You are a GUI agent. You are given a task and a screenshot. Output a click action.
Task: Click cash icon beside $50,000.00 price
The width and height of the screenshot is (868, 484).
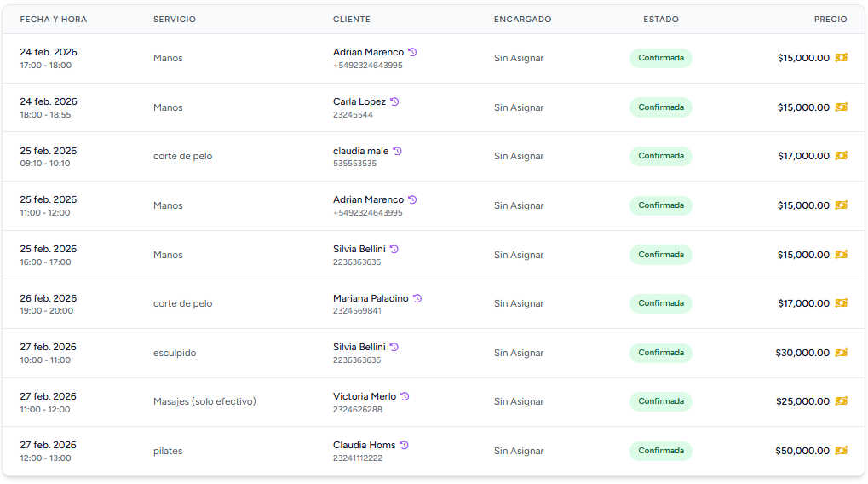click(841, 451)
